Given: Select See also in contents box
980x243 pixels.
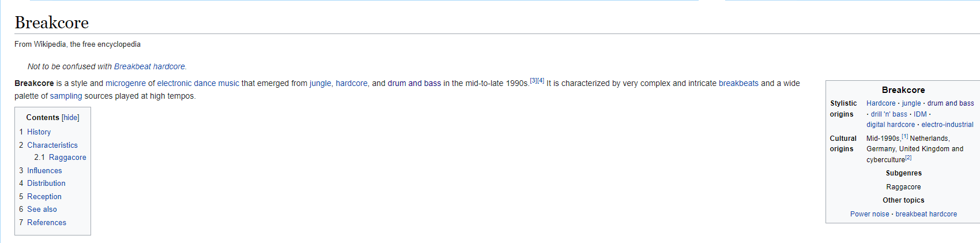Looking at the screenshot, I should 42,210.
